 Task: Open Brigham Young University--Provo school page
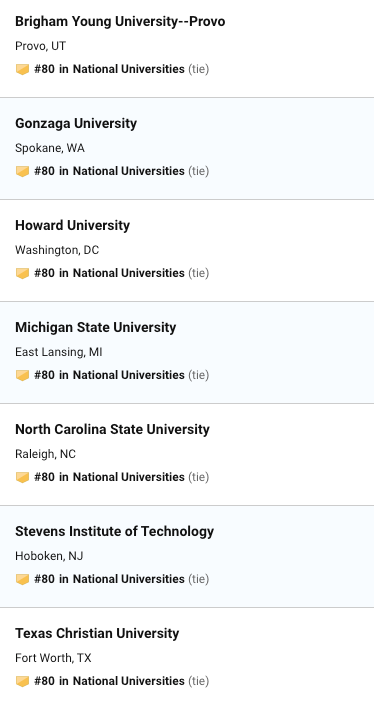coord(120,22)
